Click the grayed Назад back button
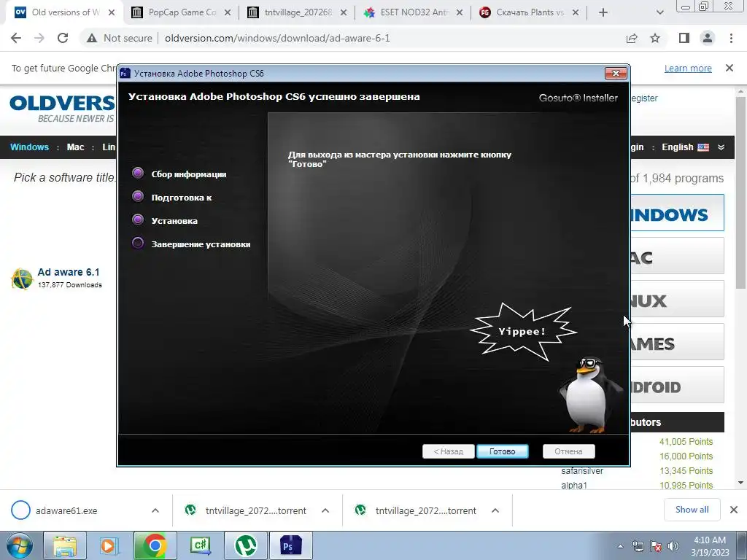 tap(449, 451)
